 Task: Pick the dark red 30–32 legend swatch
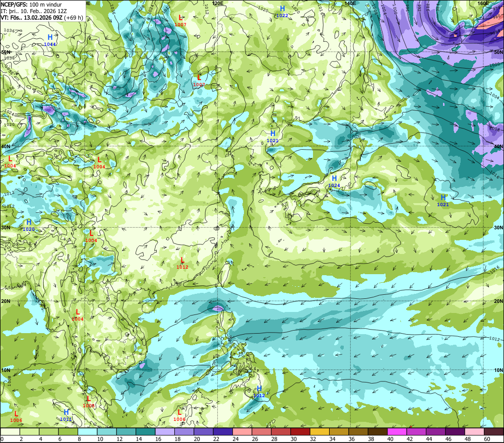point(300,432)
